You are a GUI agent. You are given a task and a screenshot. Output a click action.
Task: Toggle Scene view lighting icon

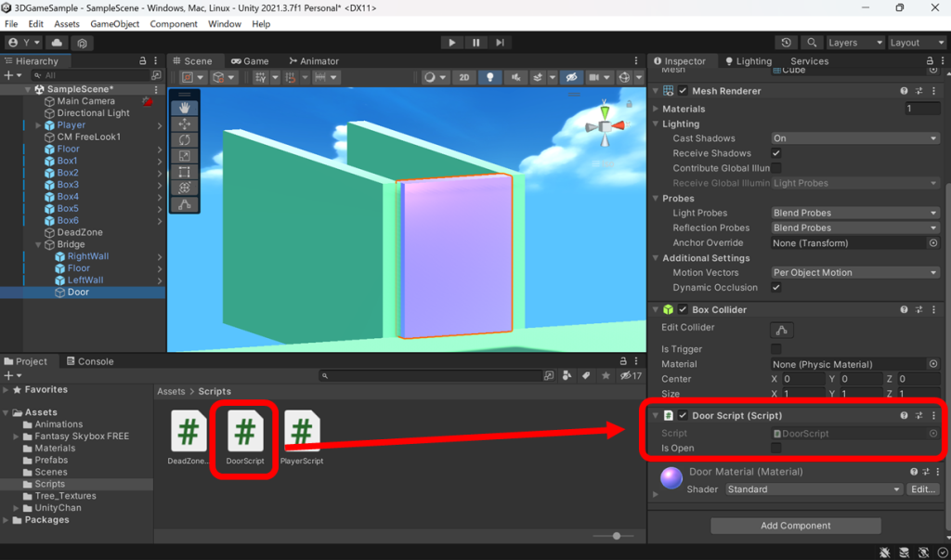click(x=490, y=77)
